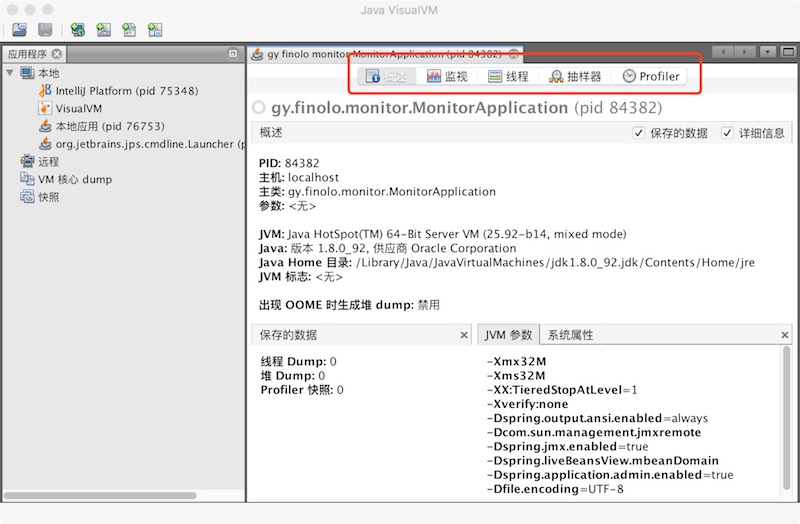Screen dimensions: 800x524
Task: Minimize the 应用程序 side panel
Action: pos(233,54)
